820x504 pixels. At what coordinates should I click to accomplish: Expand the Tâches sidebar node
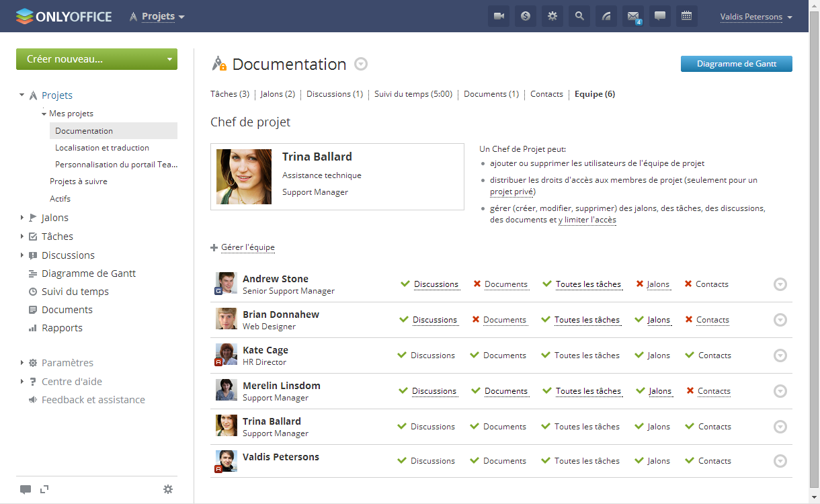click(22, 237)
